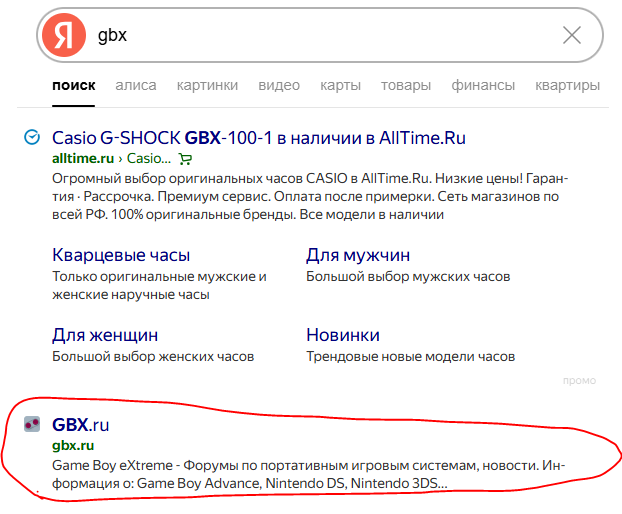Clear the search query with X

(572, 35)
